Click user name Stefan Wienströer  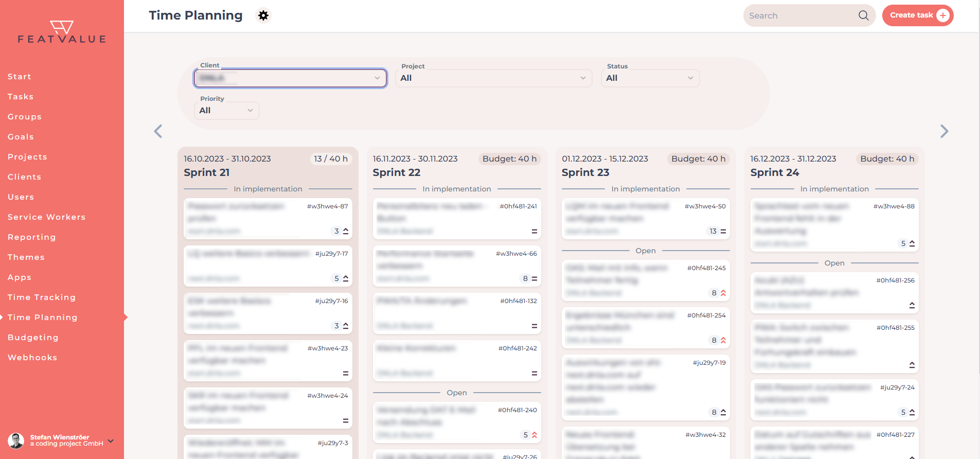(60, 437)
